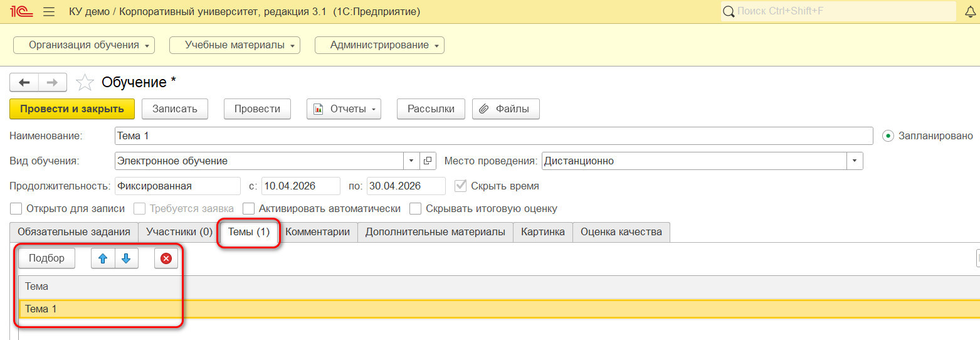Switch to the Оценка качества tab
This screenshot has height=340, width=980.
(x=621, y=232)
